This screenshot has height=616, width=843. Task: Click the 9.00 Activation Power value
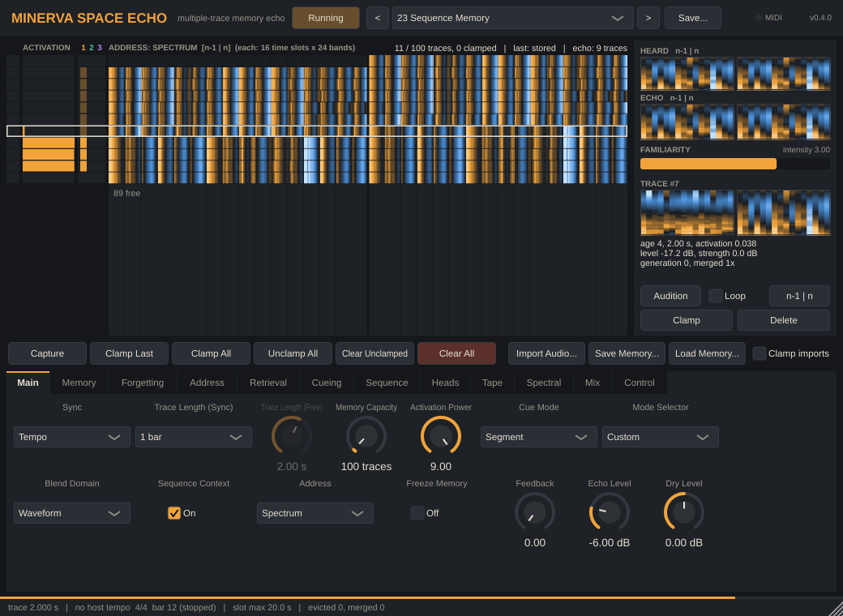pyautogui.click(x=441, y=467)
